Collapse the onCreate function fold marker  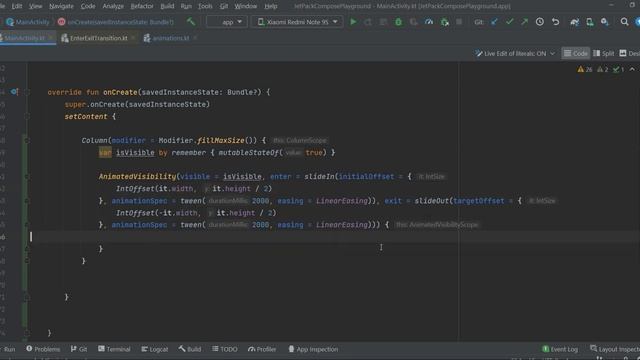(x=27, y=92)
